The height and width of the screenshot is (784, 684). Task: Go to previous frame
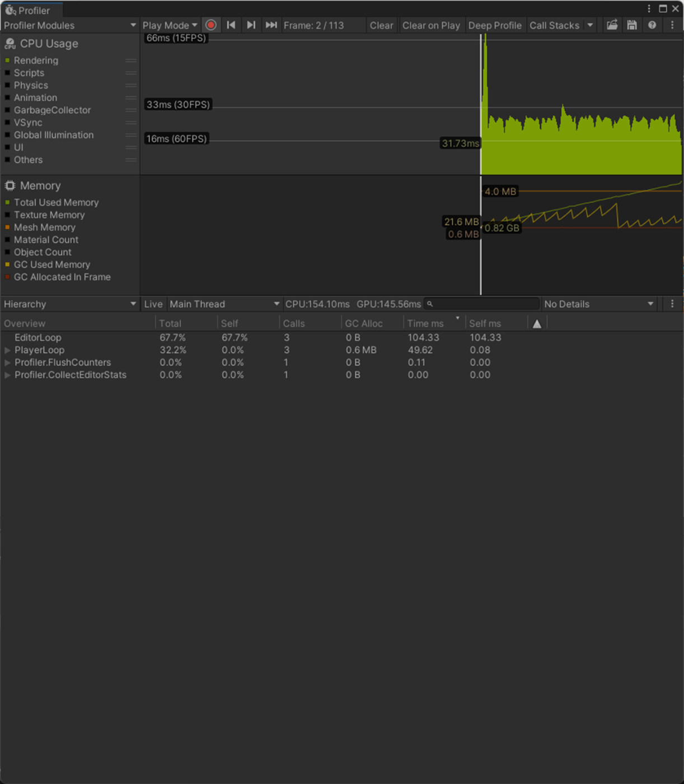[231, 25]
